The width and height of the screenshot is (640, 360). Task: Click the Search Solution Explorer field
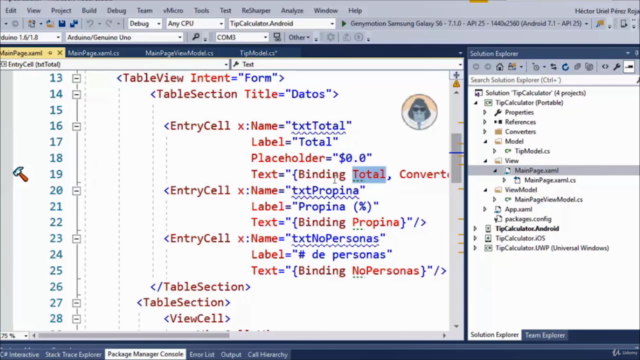pos(553,80)
